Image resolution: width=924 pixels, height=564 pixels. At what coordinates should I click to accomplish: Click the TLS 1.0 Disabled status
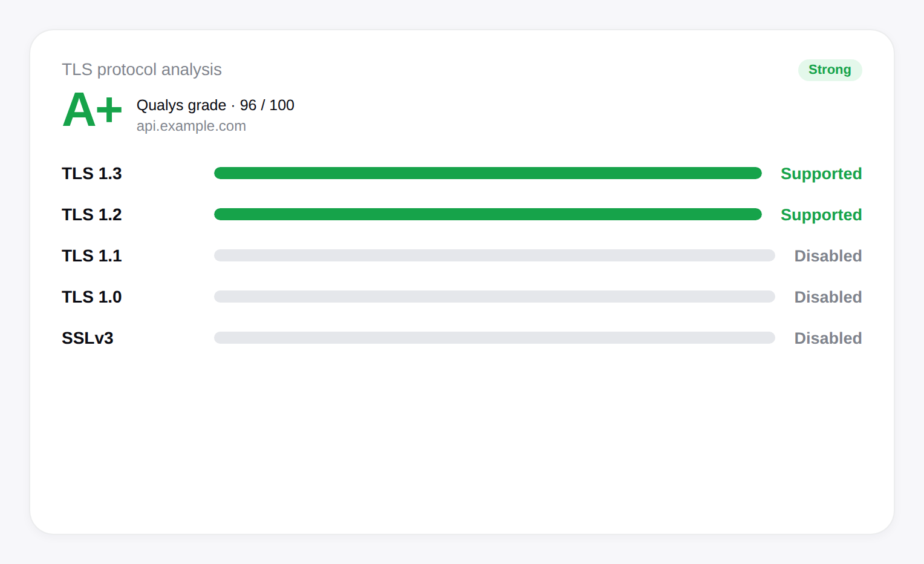pos(827,297)
